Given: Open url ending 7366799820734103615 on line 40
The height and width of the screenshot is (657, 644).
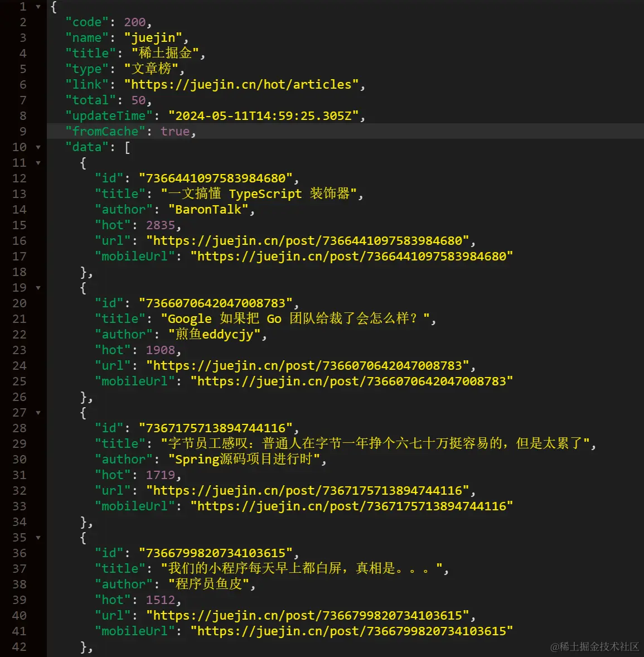Looking at the screenshot, I should pyautogui.click(x=311, y=616).
